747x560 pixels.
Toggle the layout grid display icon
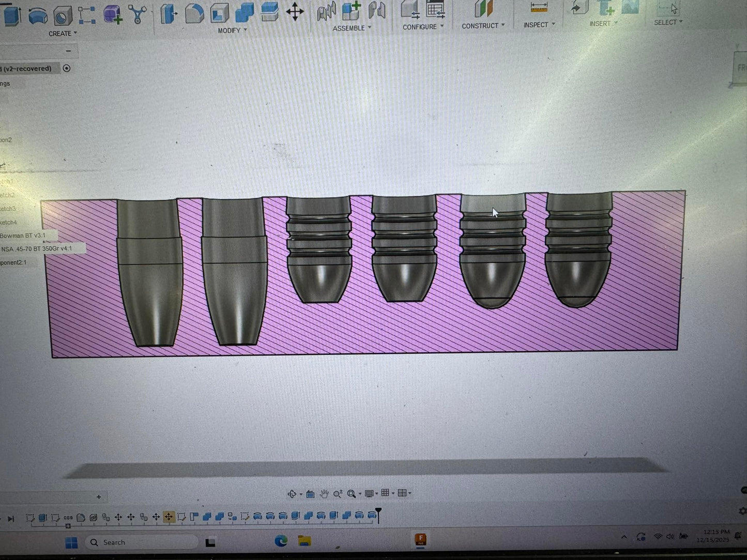click(x=386, y=493)
